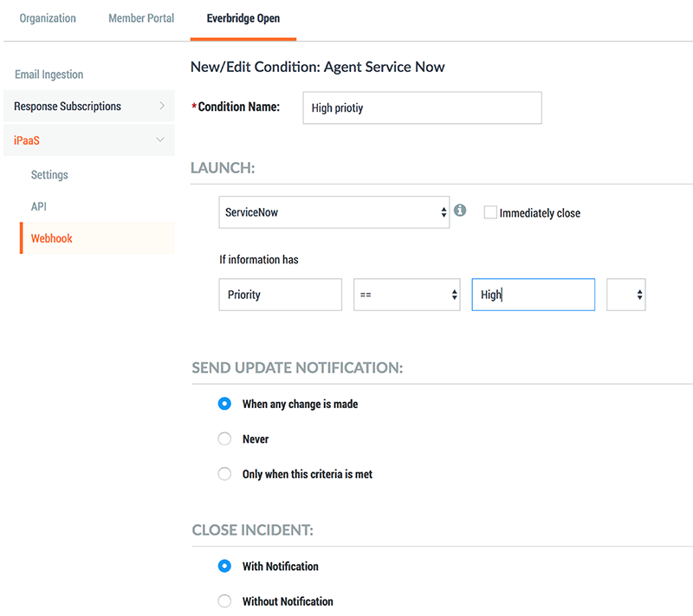
Task: Click New/Edit Condition: Agent Service Now title
Action: 317,67
